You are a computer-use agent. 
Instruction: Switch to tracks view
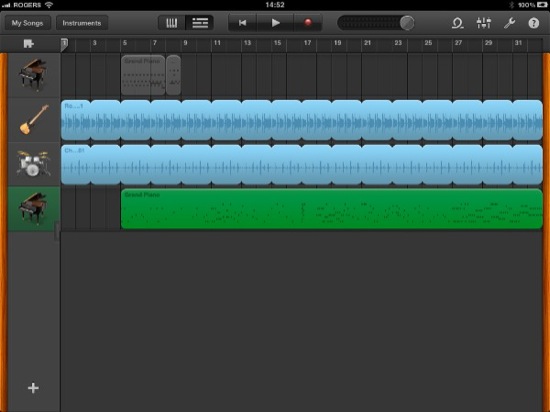[200, 23]
